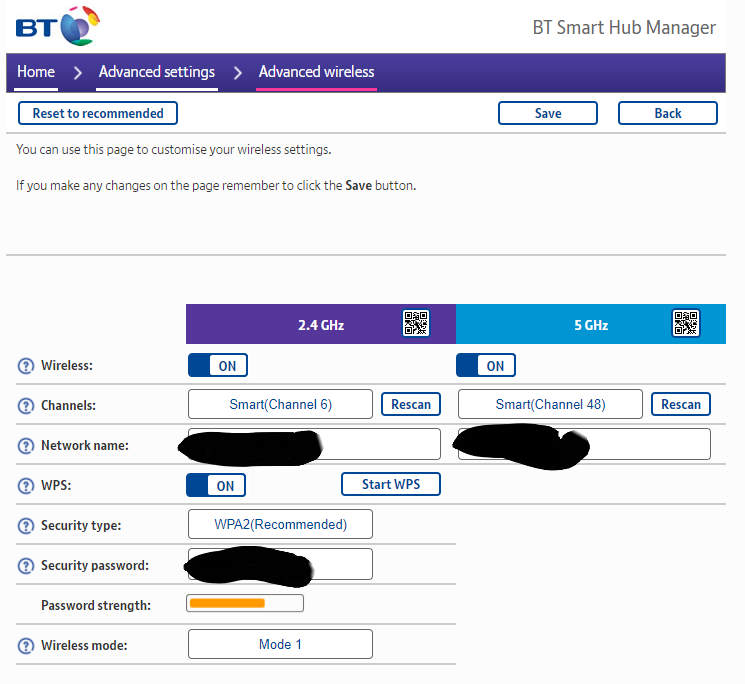The width and height of the screenshot is (745, 684).
Task: Click the help icon beside Wireless mode
Action: click(26, 645)
